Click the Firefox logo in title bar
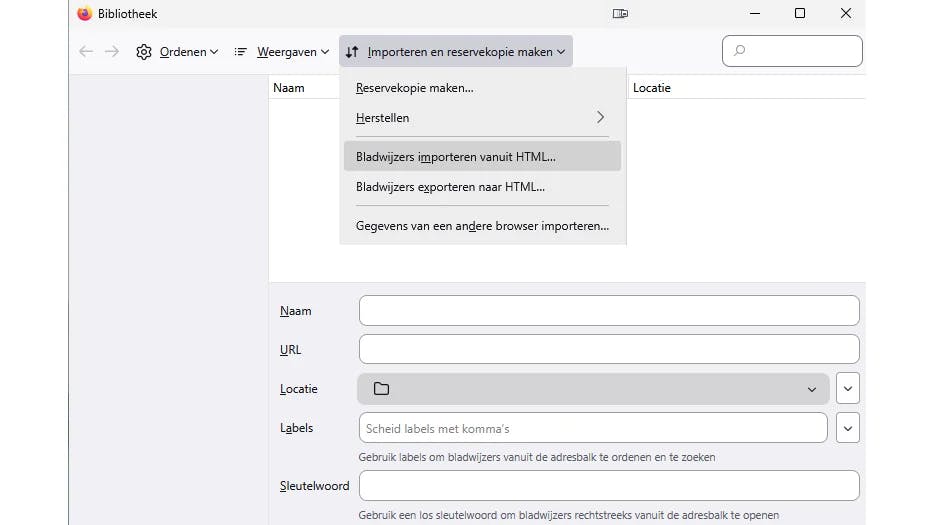 click(84, 14)
